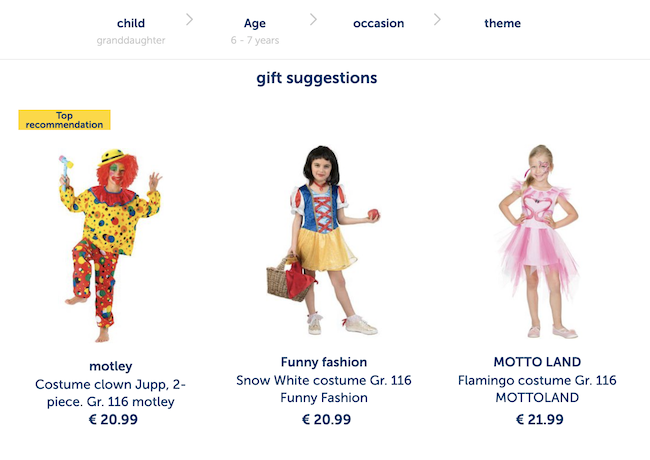Screen dimensions: 650x460
Task: Open the Snow White costume image
Action: point(324,240)
